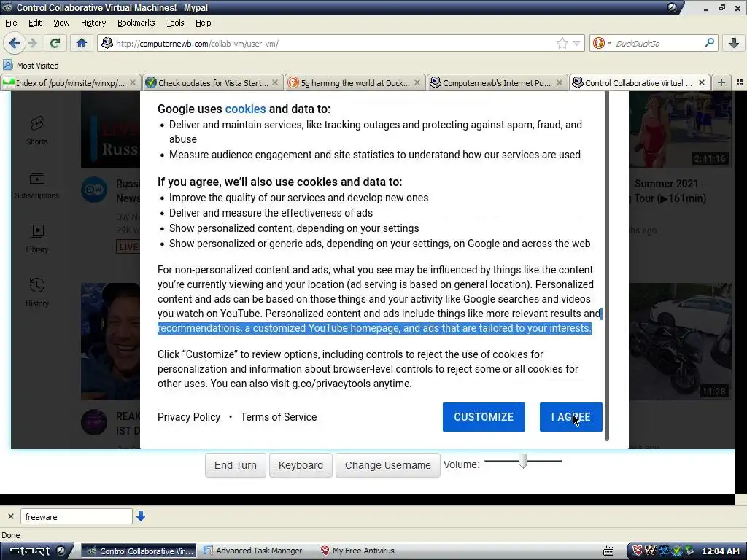The width and height of the screenshot is (747, 560).
Task: Bookmark this page with the star icon
Action: click(562, 43)
